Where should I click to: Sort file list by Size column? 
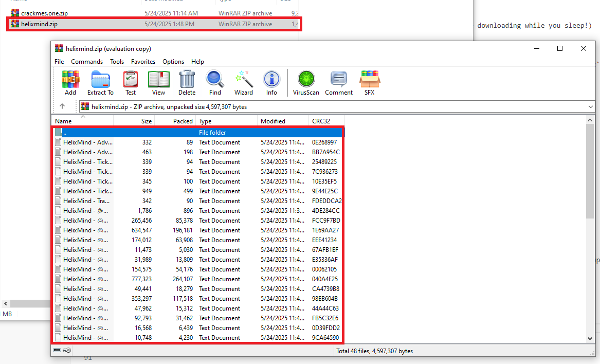134,121
